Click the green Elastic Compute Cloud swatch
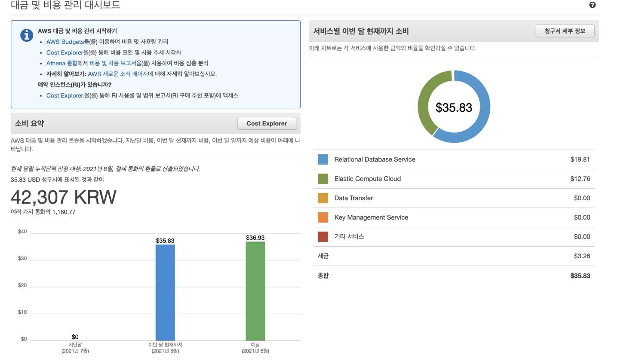Screen dimensions: 624x364 pos(323,179)
